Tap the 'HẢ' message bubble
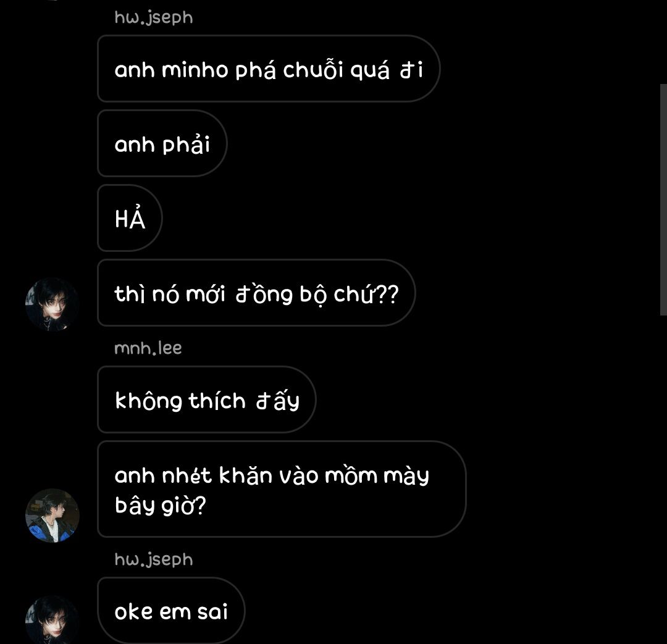The height and width of the screenshot is (644, 667). pos(130,218)
